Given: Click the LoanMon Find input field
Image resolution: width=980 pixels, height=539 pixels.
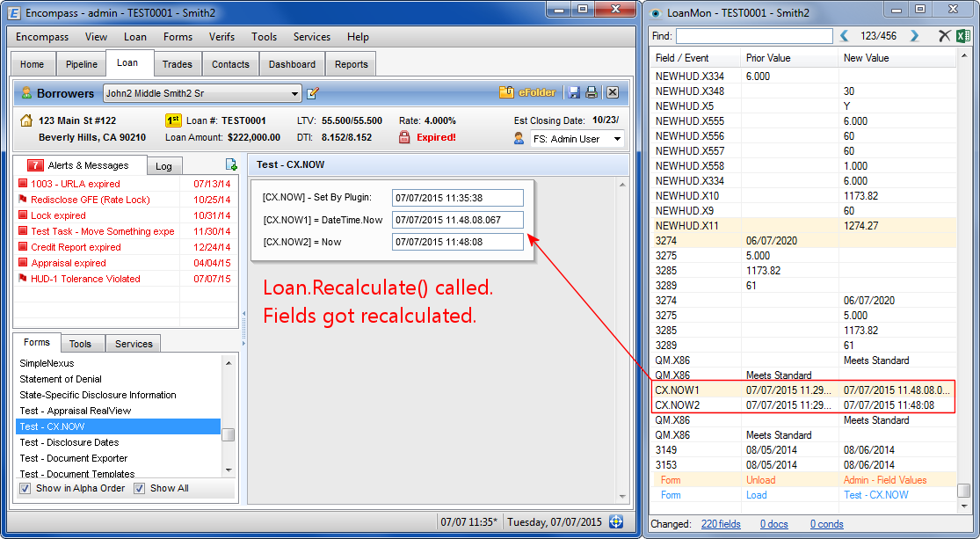Looking at the screenshot, I should coord(754,36).
